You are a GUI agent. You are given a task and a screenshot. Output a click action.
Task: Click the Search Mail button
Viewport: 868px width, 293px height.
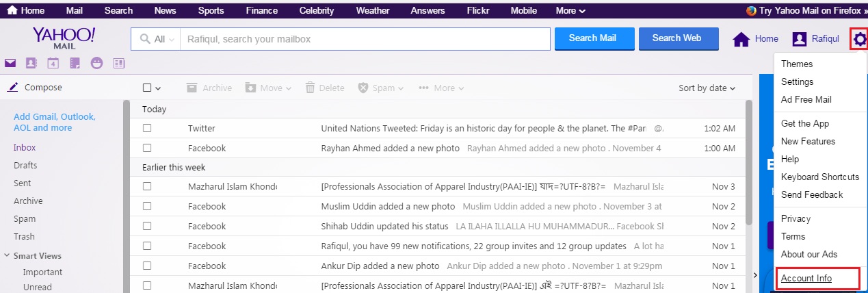(x=594, y=38)
